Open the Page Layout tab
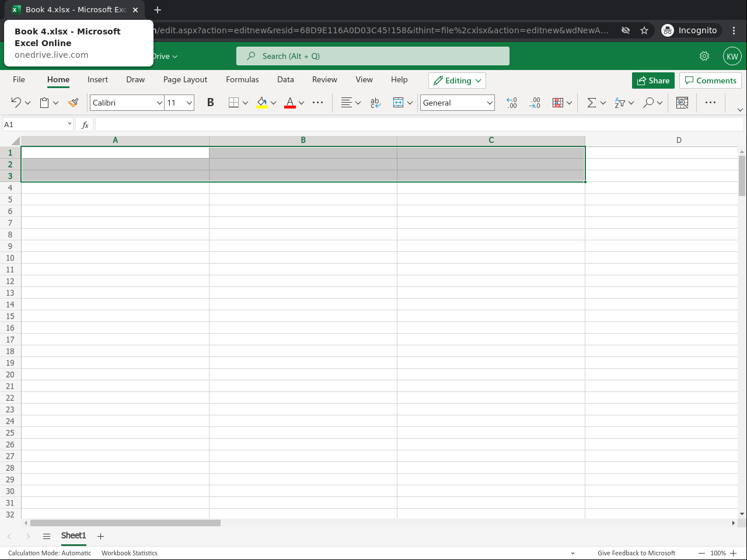The image size is (747, 560). tap(185, 80)
